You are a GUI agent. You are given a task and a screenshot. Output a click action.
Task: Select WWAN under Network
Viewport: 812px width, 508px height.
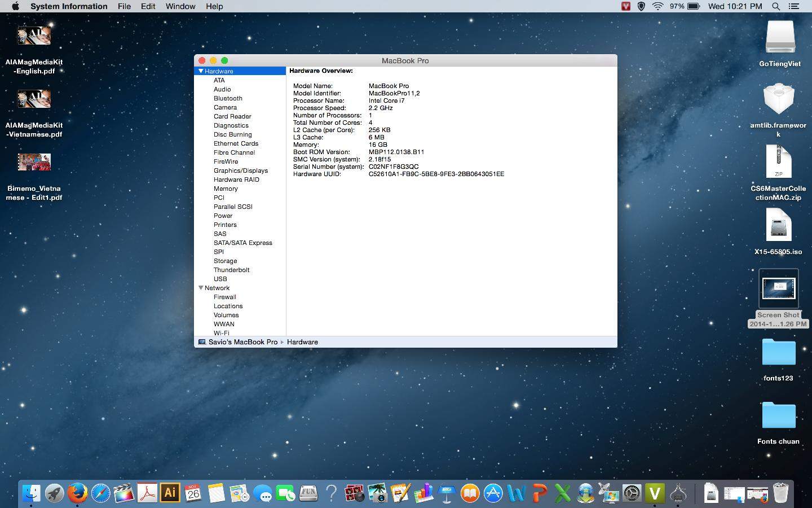pyautogui.click(x=224, y=324)
